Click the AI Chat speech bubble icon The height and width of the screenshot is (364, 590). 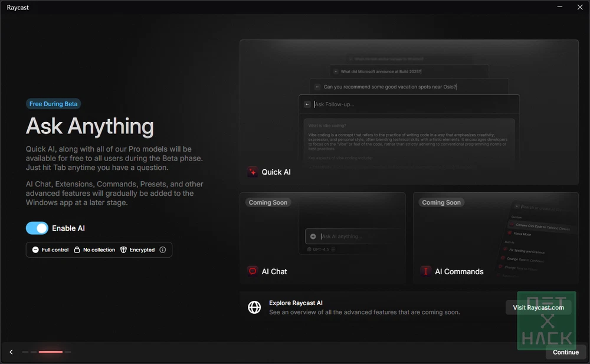253,271
